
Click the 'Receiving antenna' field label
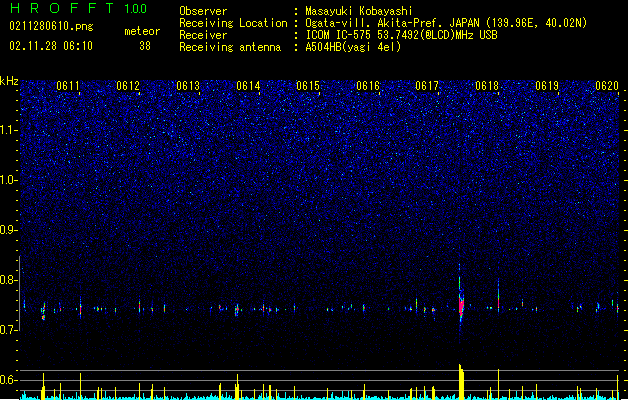230,47
